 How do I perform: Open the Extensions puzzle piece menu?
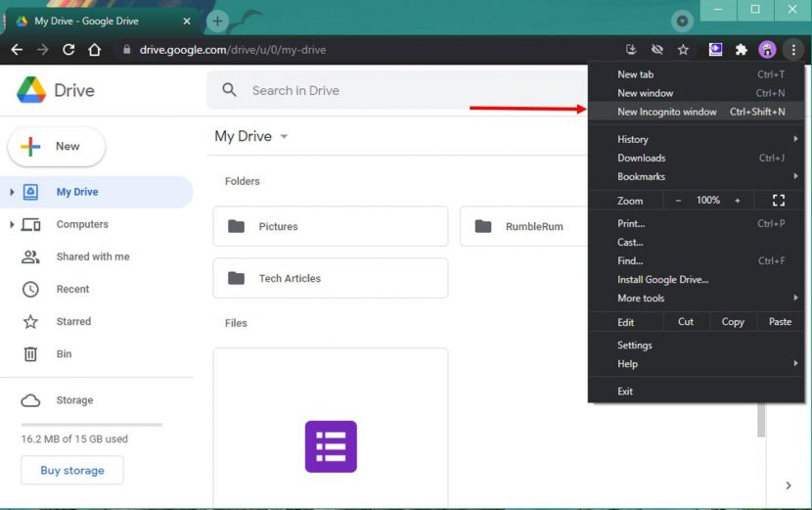point(741,50)
